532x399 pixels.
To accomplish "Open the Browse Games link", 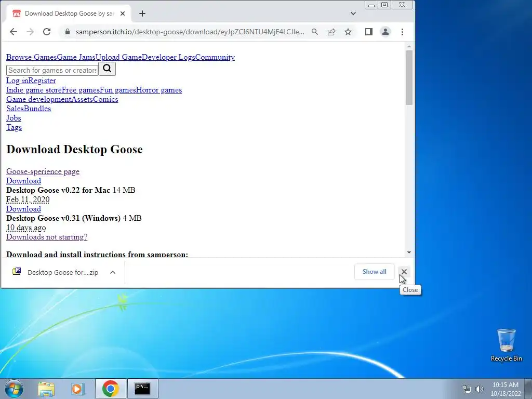I will (x=31, y=57).
